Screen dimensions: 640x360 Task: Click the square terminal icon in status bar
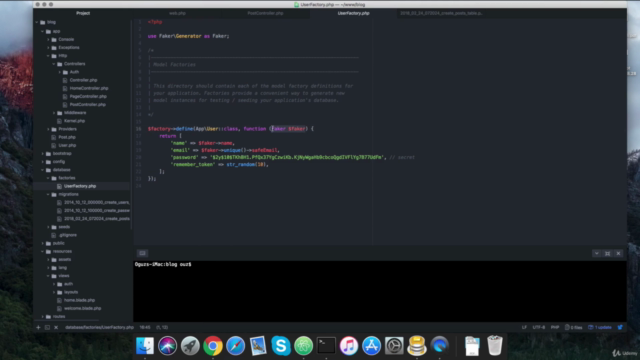pyautogui.click(x=47, y=327)
